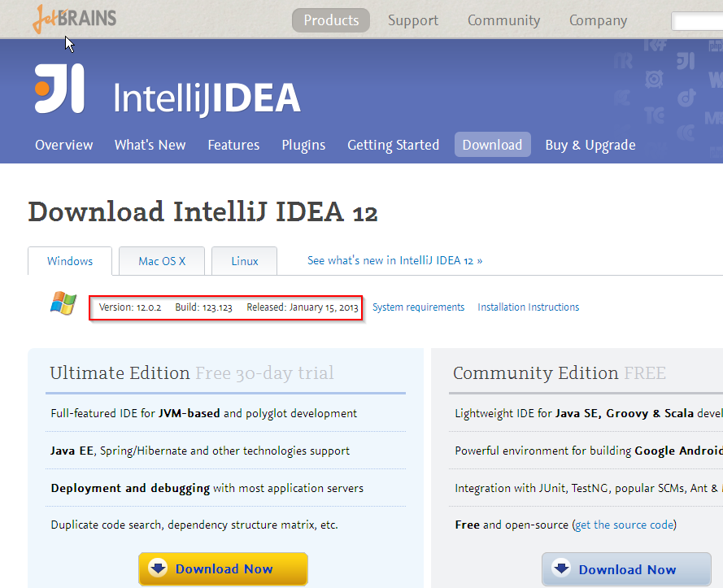723x588 pixels.
Task: Click arrow icon on Ultimate Download Now
Action: [x=158, y=568]
